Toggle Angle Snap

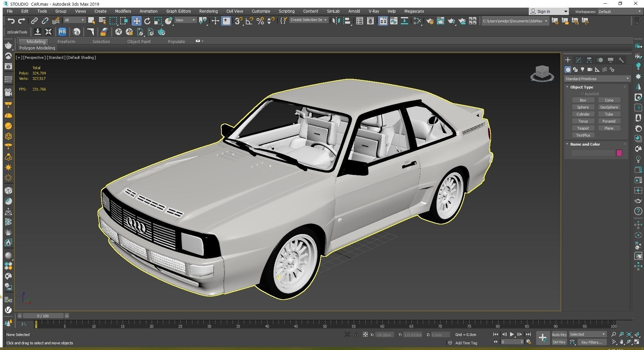pyautogui.click(x=249, y=21)
